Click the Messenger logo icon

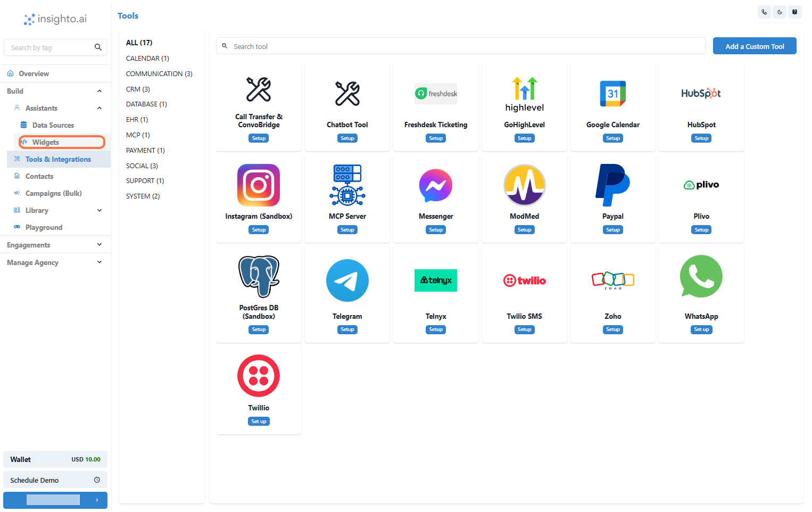[x=436, y=185]
